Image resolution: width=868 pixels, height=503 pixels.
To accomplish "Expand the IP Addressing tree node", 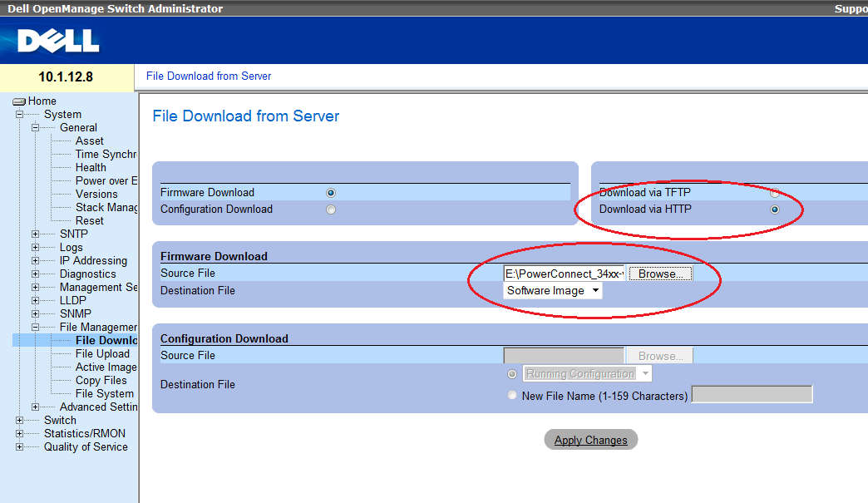I will click(36, 260).
